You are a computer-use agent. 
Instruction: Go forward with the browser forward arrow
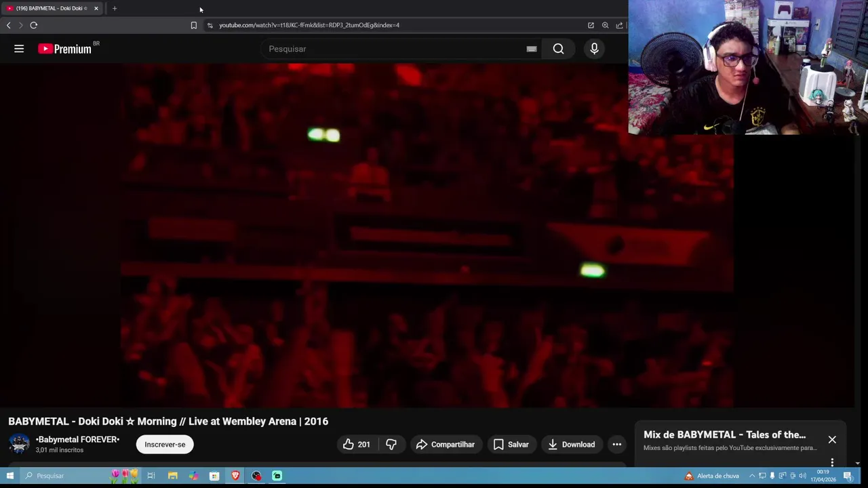[20, 25]
